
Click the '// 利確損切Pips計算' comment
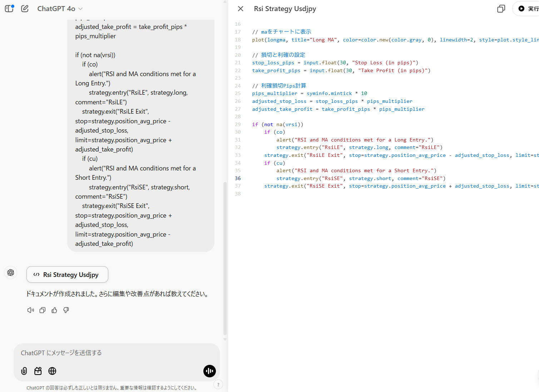[279, 86]
